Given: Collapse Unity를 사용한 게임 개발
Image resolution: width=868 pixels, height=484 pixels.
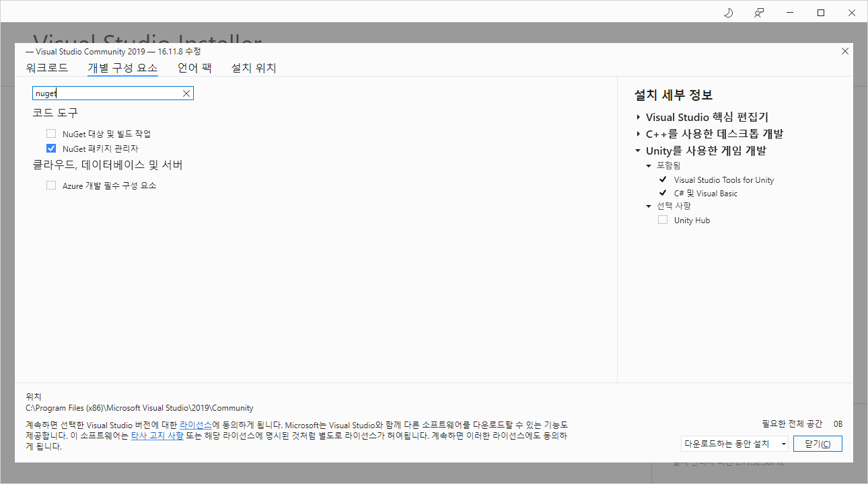Looking at the screenshot, I should (638, 151).
